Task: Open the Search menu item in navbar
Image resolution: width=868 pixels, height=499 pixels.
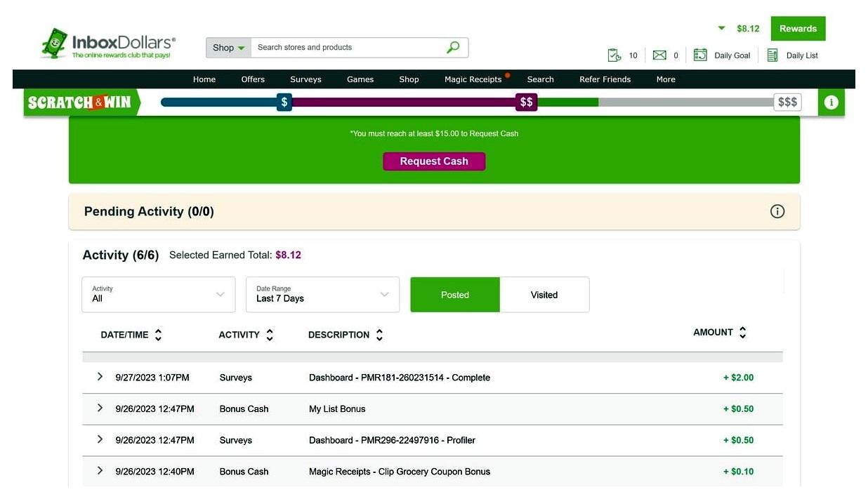Action: (x=541, y=79)
